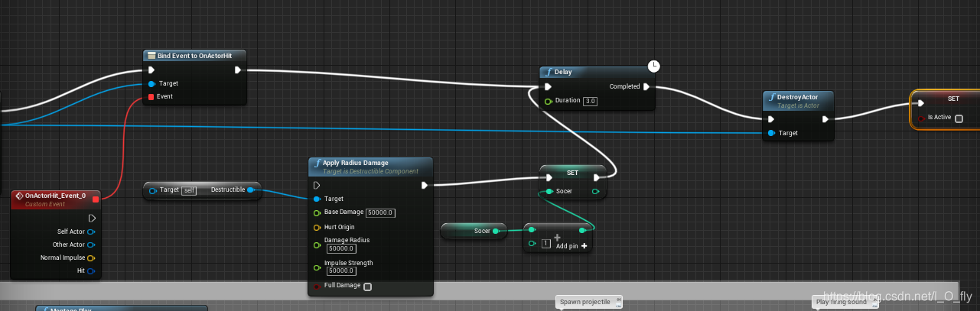
Task: Click the Apply Radius Damage node title
Action: point(356,163)
